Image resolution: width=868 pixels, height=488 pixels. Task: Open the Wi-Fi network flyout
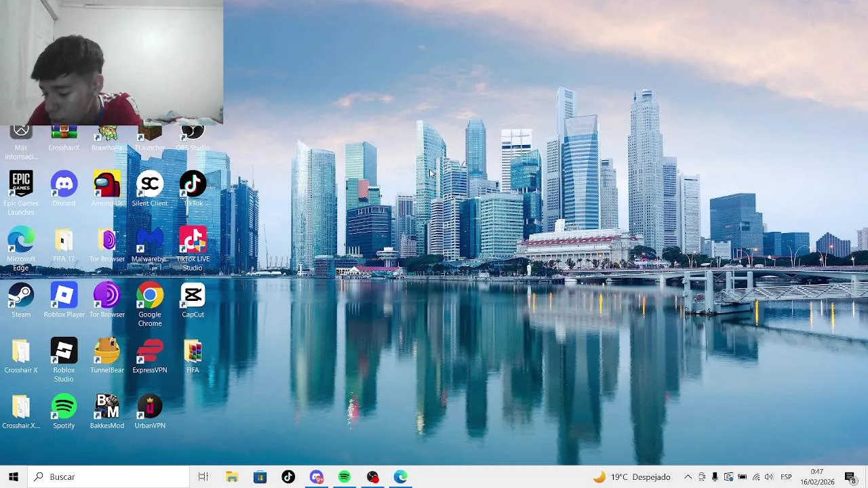click(756, 476)
